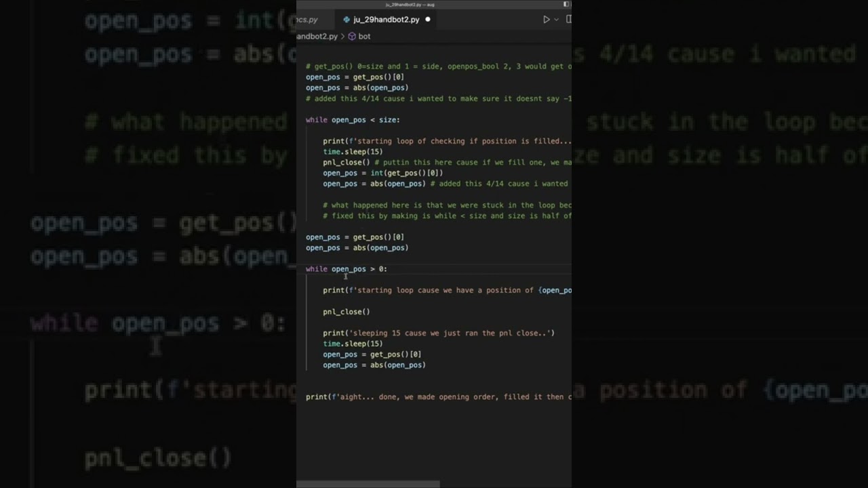Viewport: 868px width, 488px height.
Task: Click the Python logo icon on the ju_29handbot2.py tab
Action: [x=347, y=20]
